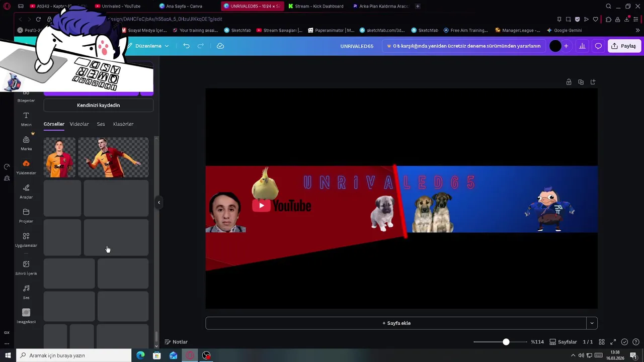Add collaborator with the plus icon
Viewport: 644px width, 362px height.
566,46
